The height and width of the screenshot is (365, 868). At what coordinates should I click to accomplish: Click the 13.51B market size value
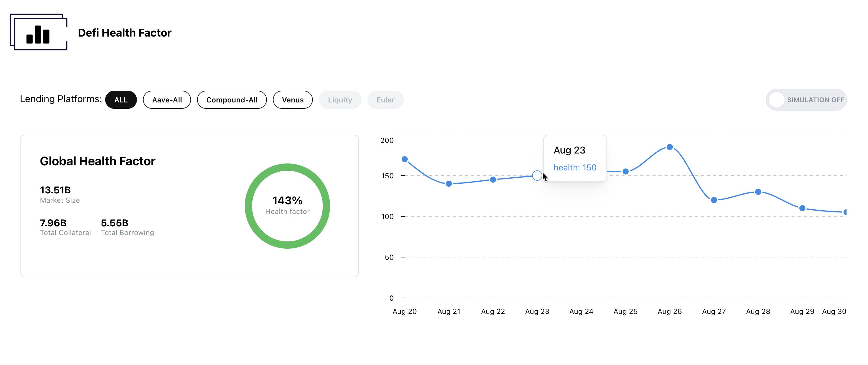click(55, 190)
